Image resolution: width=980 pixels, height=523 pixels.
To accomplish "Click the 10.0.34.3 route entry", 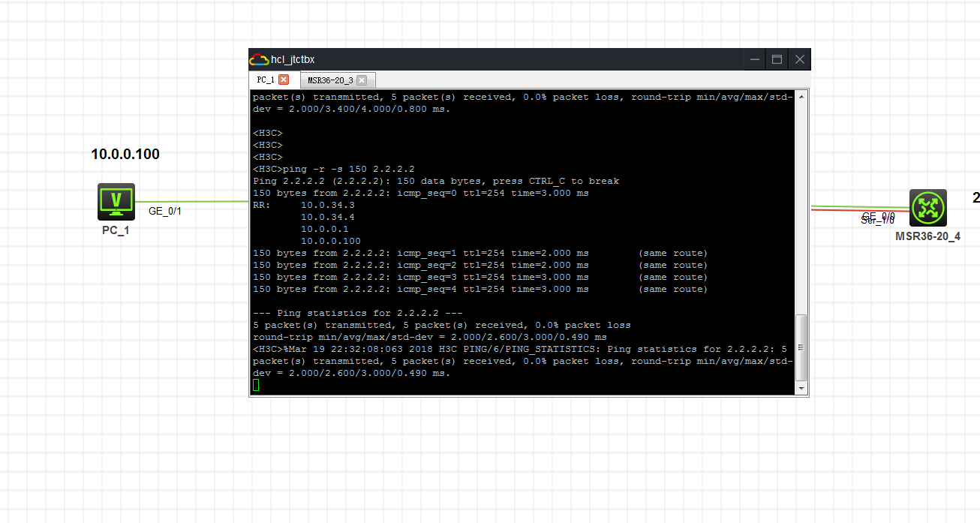I will [328, 205].
